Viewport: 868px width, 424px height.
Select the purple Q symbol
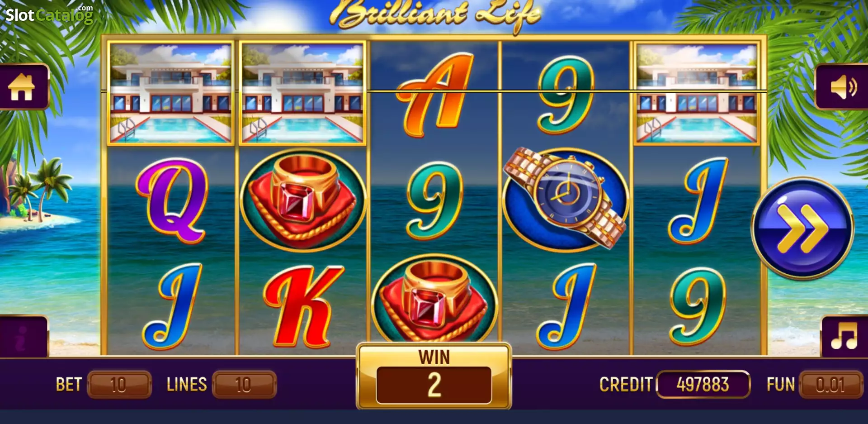pos(172,200)
